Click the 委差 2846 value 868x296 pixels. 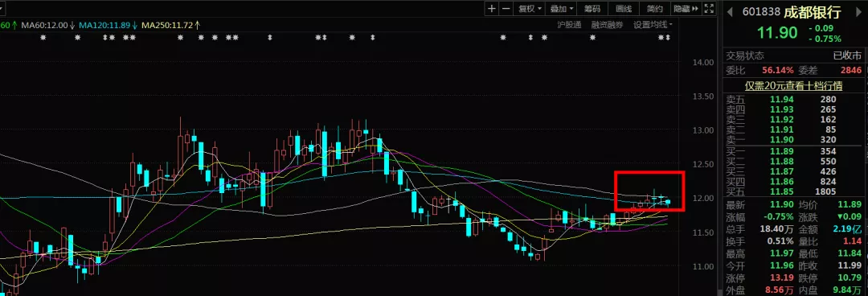[x=851, y=71]
